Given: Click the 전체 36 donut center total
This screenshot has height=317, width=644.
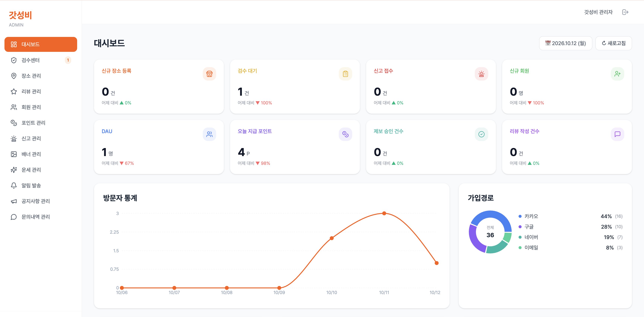Looking at the screenshot, I should 490,232.
